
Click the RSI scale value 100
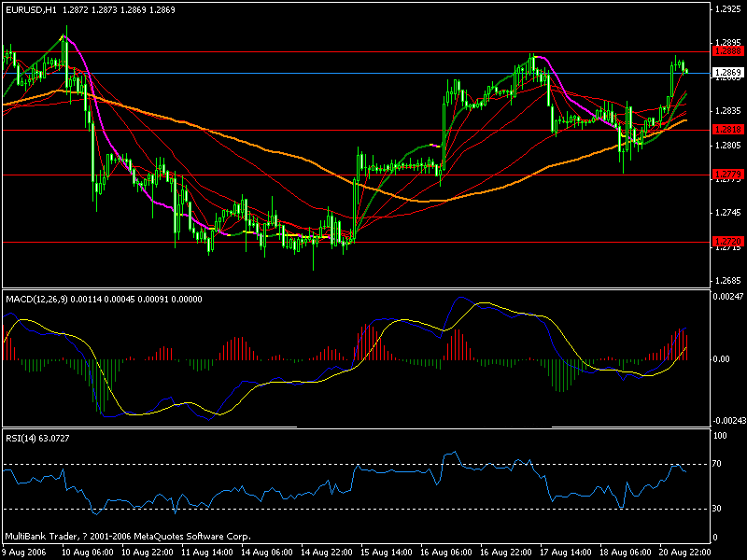tap(720, 436)
